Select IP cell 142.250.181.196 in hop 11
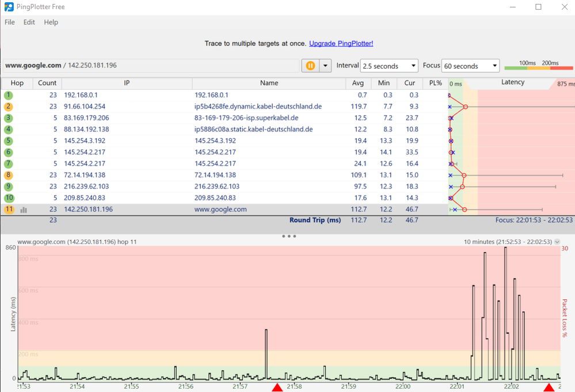This screenshot has width=575, height=392. (x=88, y=209)
